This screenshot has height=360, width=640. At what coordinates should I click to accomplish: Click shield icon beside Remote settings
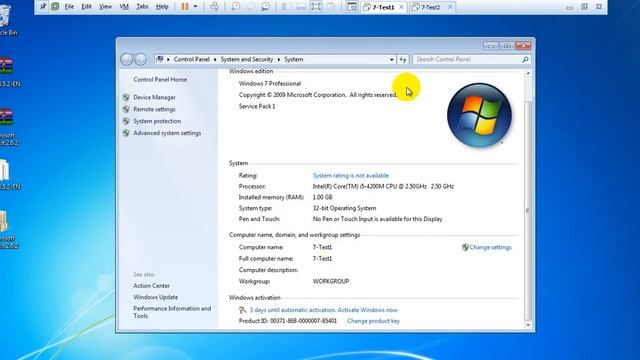coord(126,109)
